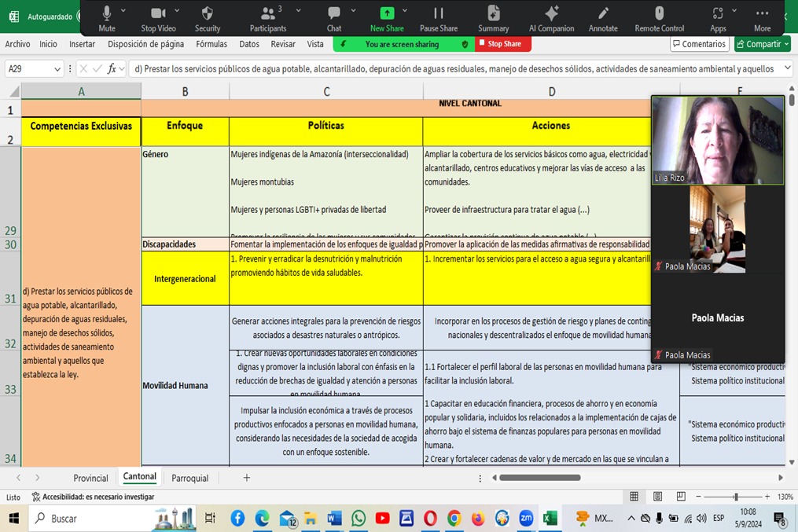Open the Fórmulas ribbon tab
Viewport: 798px width, 532px height.
211,44
